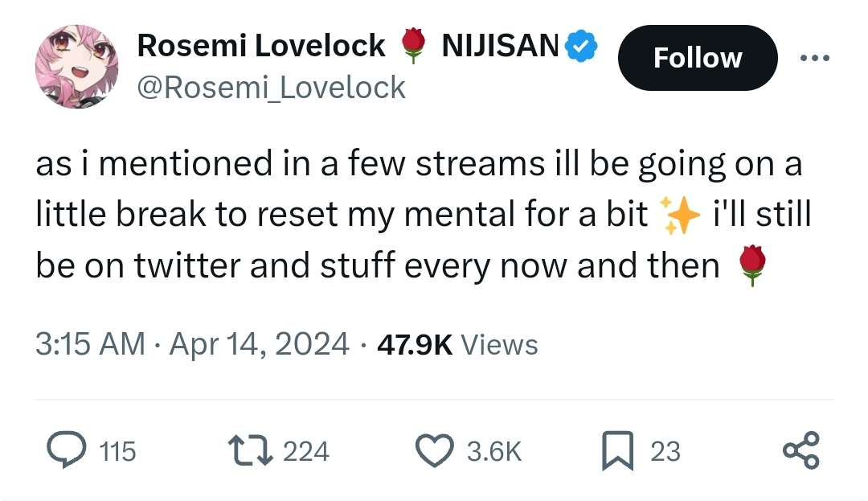Click the Apr 14, 2024 date

[x=259, y=343]
